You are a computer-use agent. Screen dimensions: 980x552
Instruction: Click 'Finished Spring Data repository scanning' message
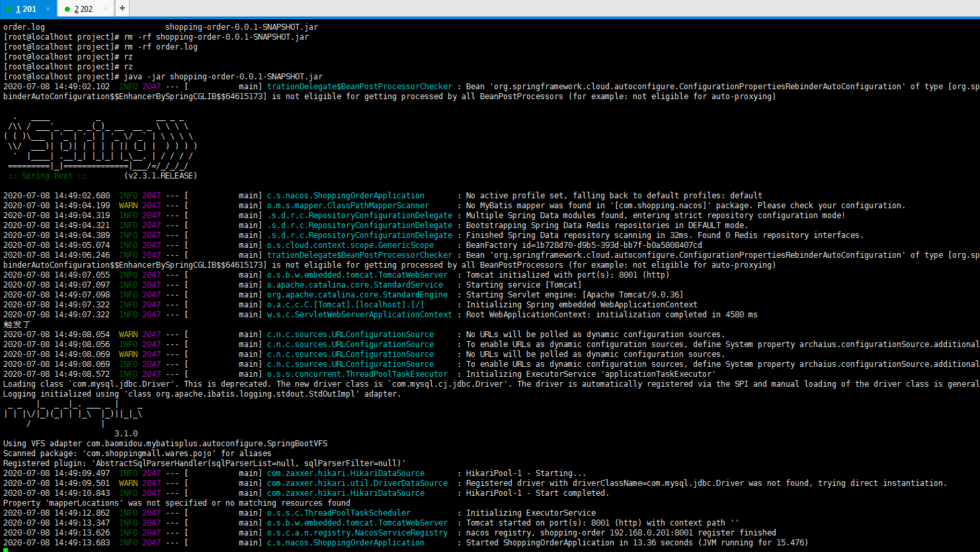click(665, 235)
